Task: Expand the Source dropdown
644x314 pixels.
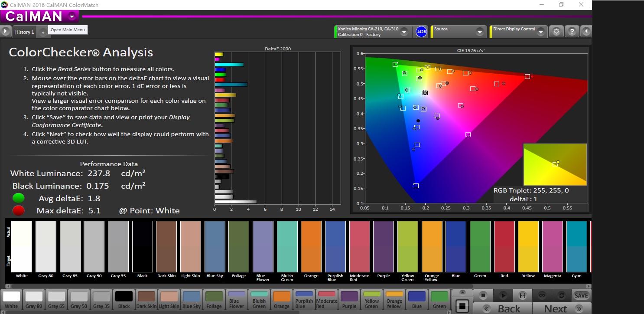Action: pyautogui.click(x=479, y=32)
